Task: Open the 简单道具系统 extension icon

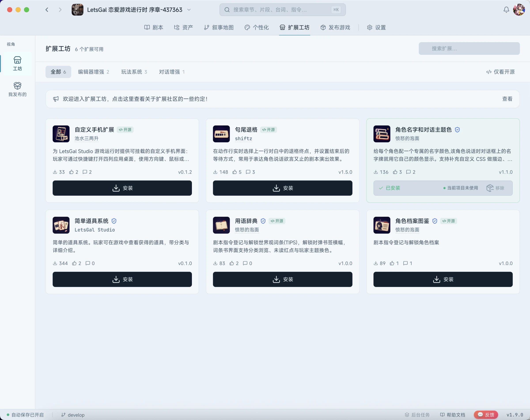Action: tap(61, 225)
